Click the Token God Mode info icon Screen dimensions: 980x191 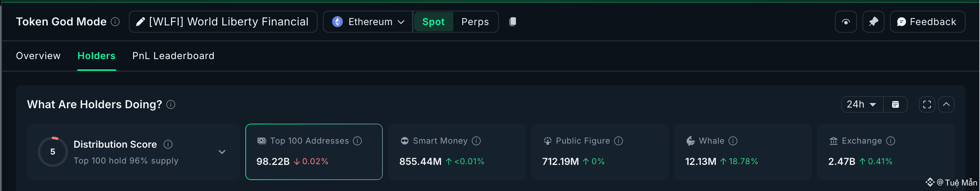pyautogui.click(x=115, y=22)
